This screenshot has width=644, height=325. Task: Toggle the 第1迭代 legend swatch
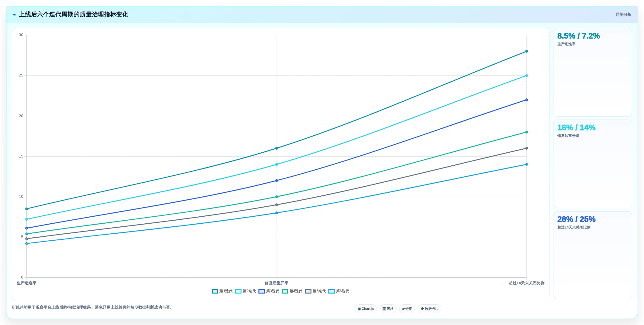point(215,291)
